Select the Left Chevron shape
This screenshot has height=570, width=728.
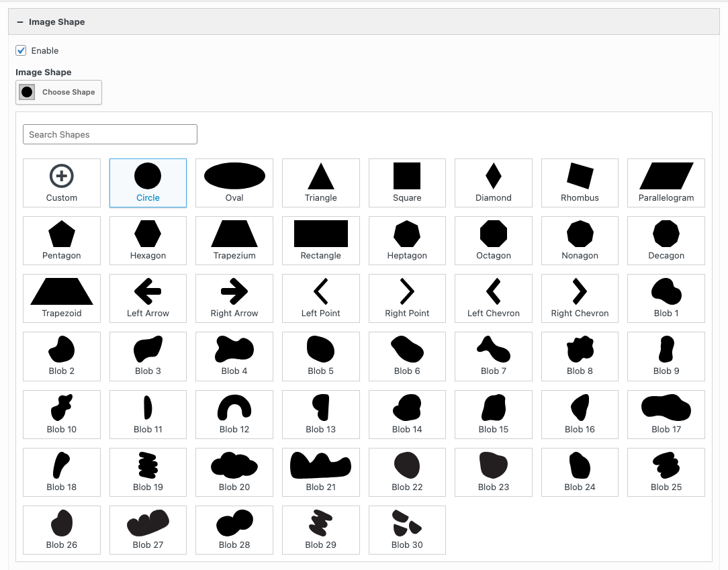(x=494, y=299)
